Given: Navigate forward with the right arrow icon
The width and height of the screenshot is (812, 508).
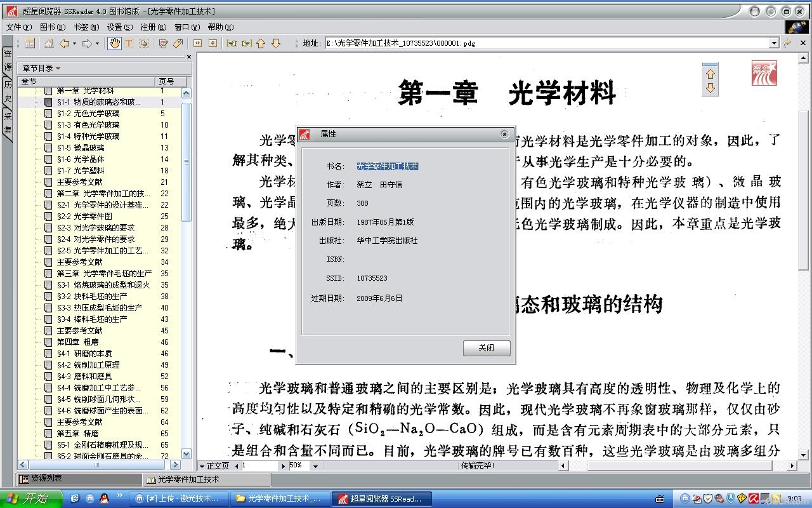Looking at the screenshot, I should (x=87, y=43).
